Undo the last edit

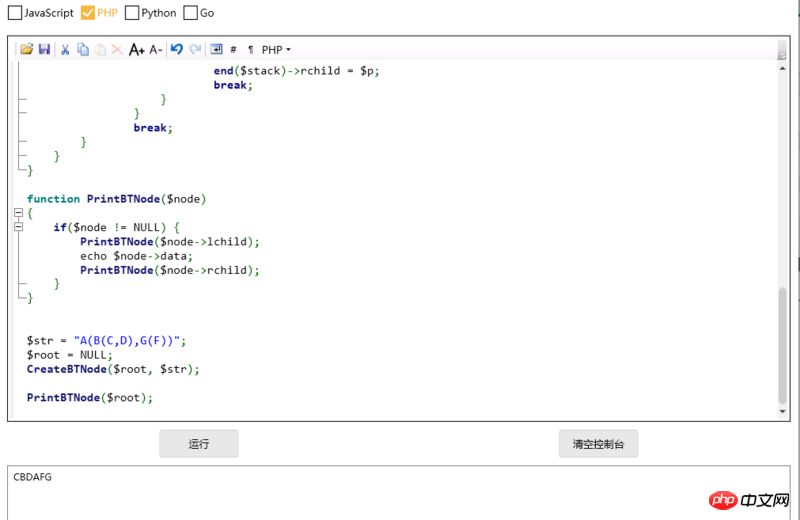coord(177,49)
